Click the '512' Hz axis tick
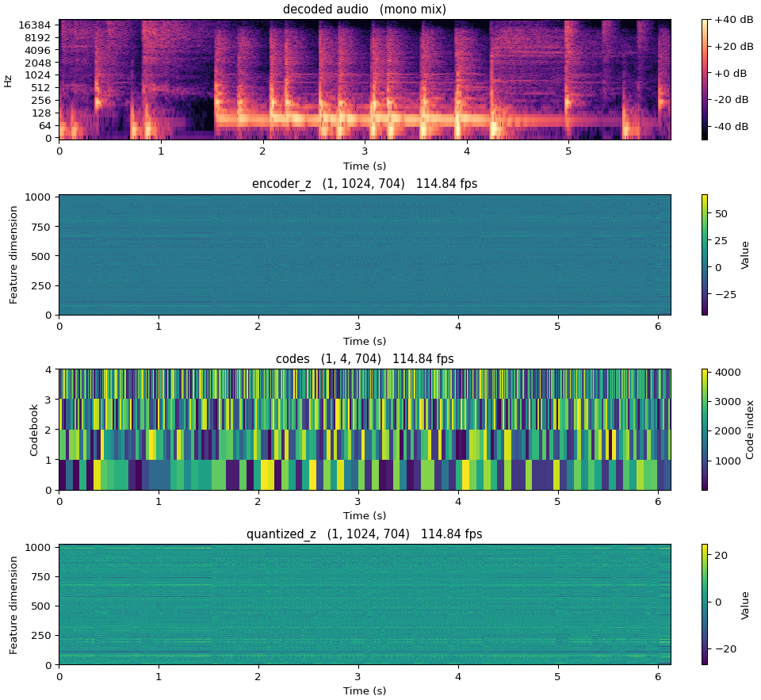Image resolution: width=761 pixels, height=700 pixels. [42, 88]
